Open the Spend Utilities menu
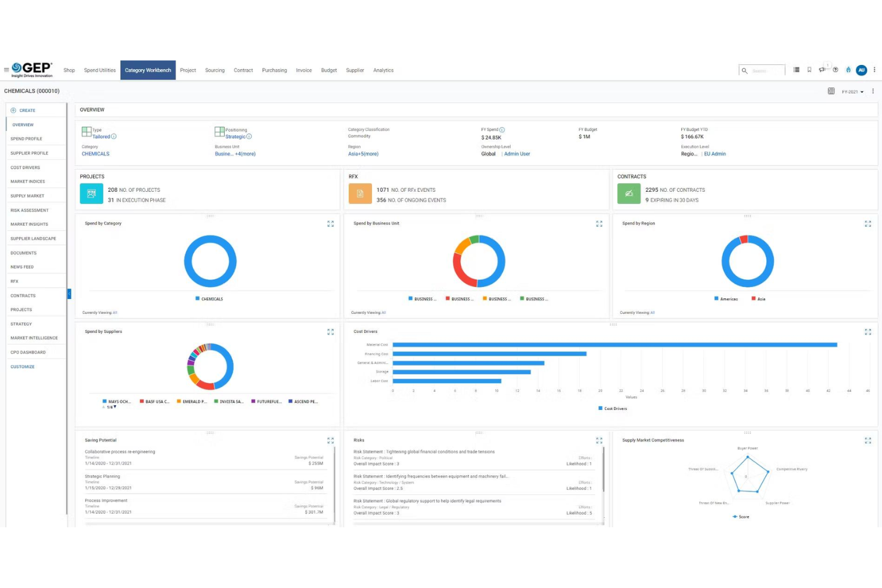Image resolution: width=882 pixels, height=588 pixels. [100, 70]
